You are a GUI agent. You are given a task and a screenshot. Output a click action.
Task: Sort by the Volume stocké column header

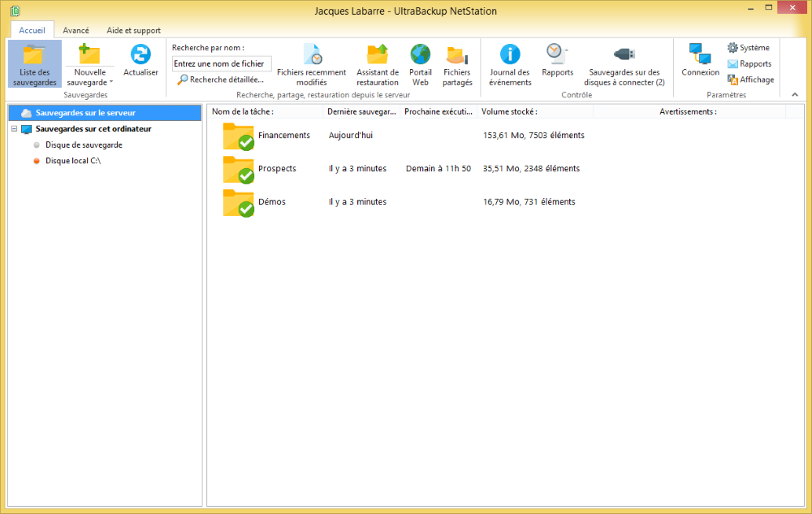(x=509, y=111)
